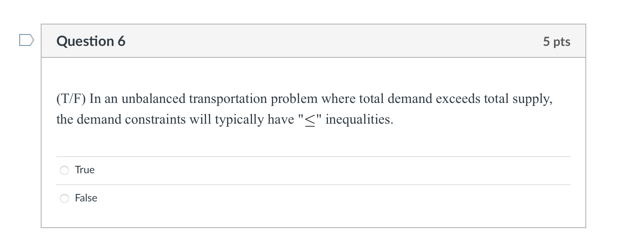Click the unanswered circle next to True
Image resolution: width=644 pixels, height=251 pixels.
point(64,170)
